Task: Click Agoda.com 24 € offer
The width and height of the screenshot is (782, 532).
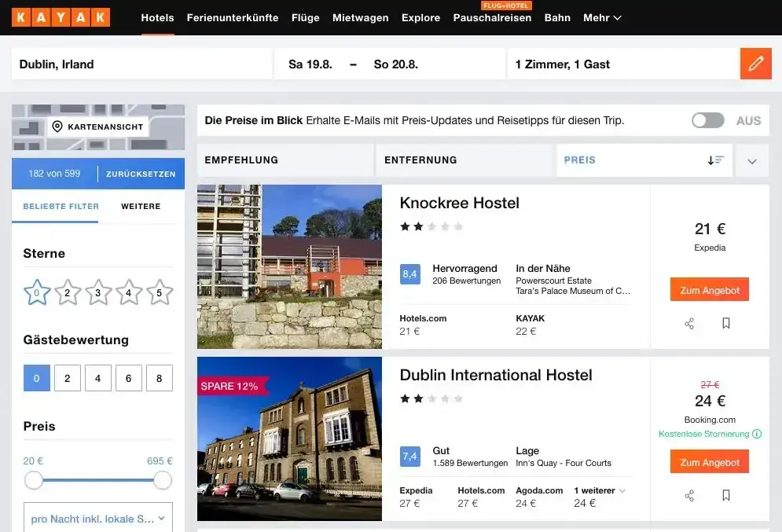Action: [x=539, y=497]
